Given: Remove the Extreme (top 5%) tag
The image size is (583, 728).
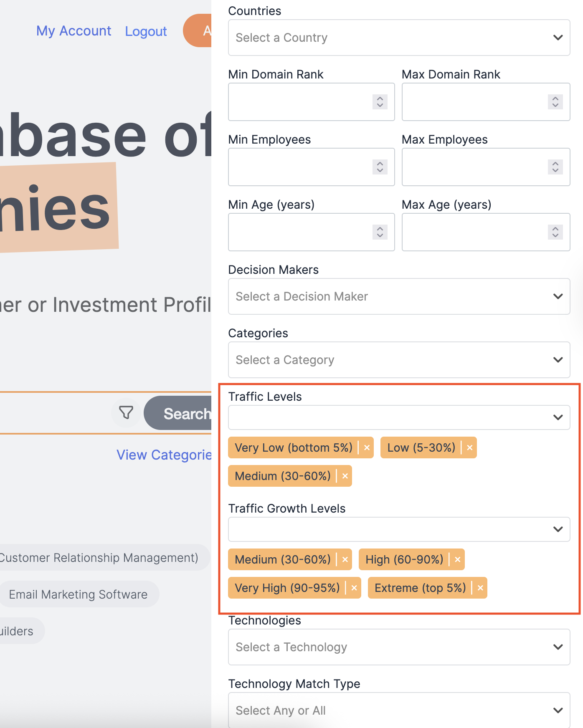Looking at the screenshot, I should [x=480, y=588].
